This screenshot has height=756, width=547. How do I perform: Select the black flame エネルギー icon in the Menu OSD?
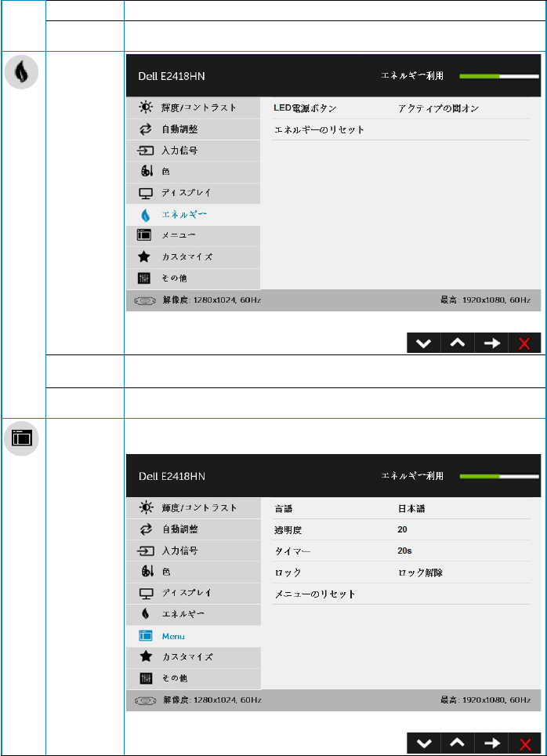145,614
